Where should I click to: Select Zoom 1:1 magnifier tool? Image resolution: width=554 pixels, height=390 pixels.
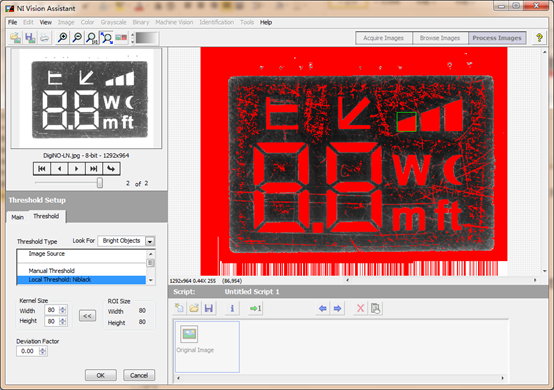(x=92, y=38)
